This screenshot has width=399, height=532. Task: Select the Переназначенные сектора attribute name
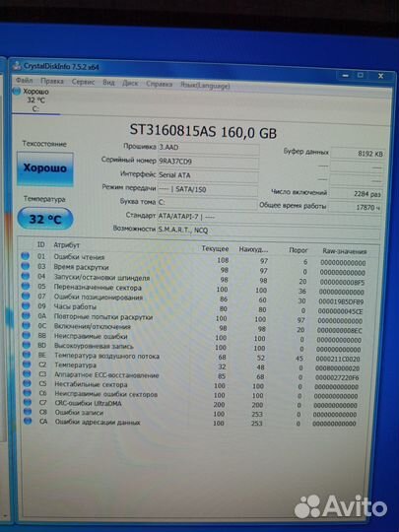[x=98, y=288]
